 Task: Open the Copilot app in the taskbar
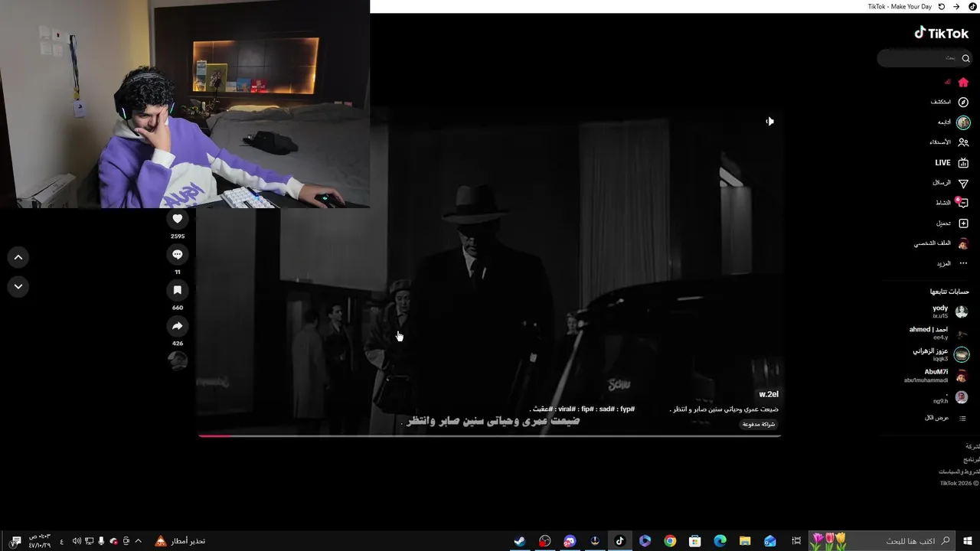[645, 541]
